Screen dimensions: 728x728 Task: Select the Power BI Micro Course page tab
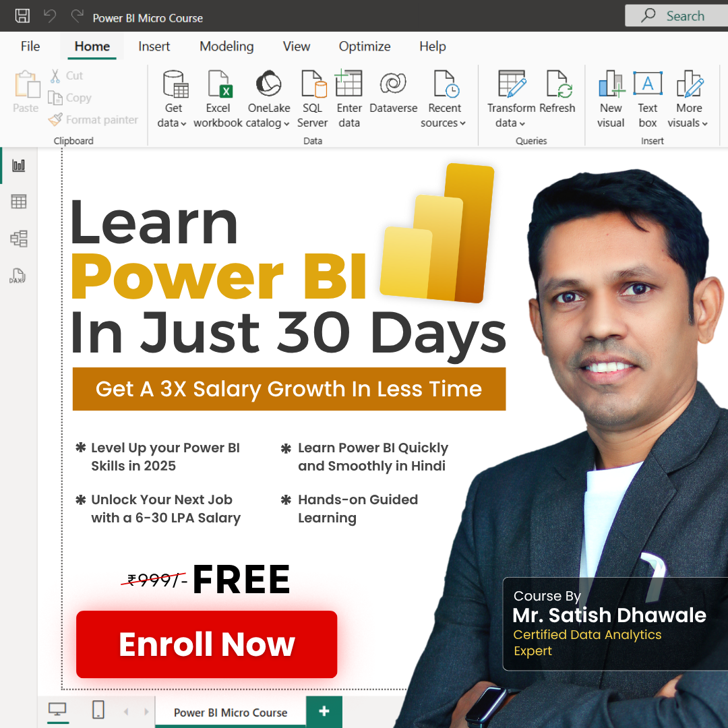point(231,712)
